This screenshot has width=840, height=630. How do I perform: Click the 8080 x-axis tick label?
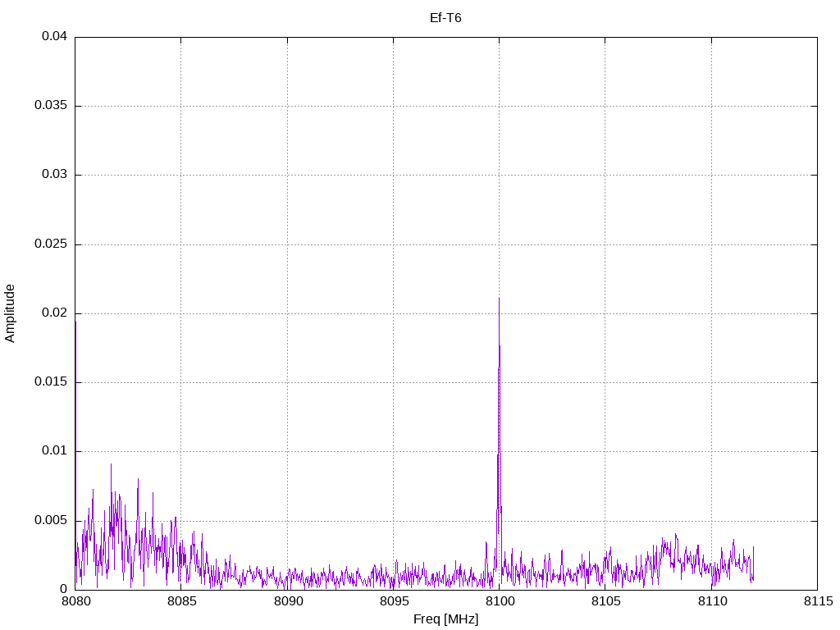point(75,601)
